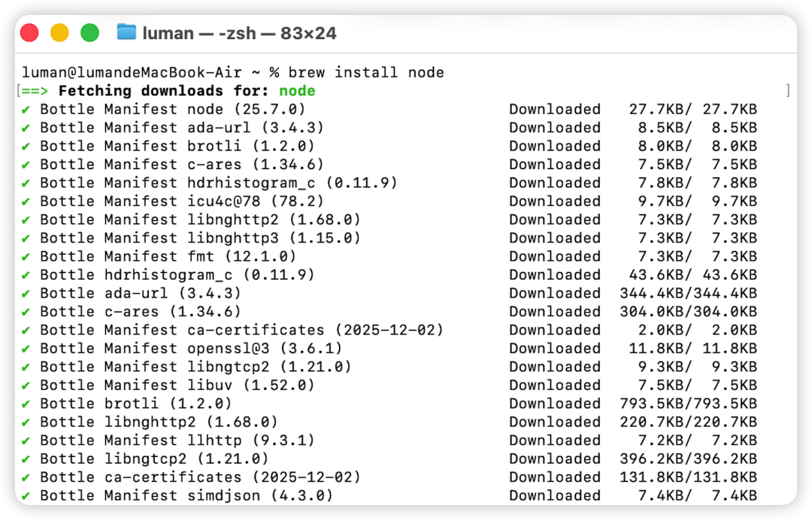Screen dimensions: 812x520
Task: Click the size value "11.8KB/ 11.8KB"
Action: tap(693, 348)
